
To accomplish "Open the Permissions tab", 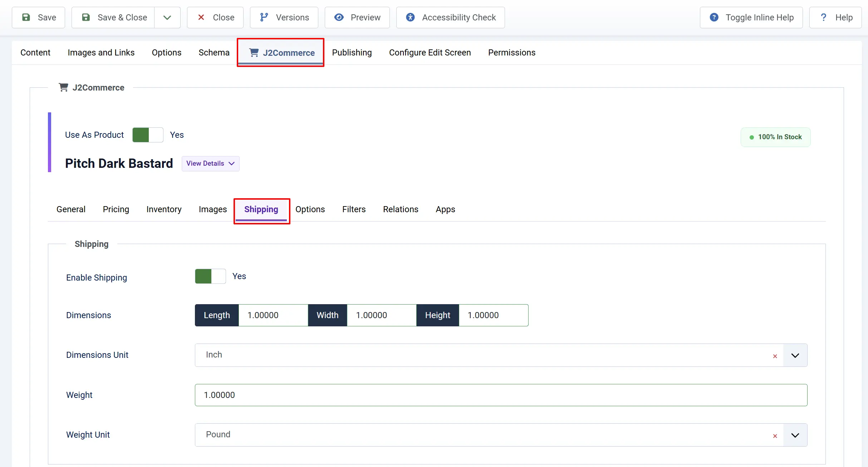I will pyautogui.click(x=512, y=53).
